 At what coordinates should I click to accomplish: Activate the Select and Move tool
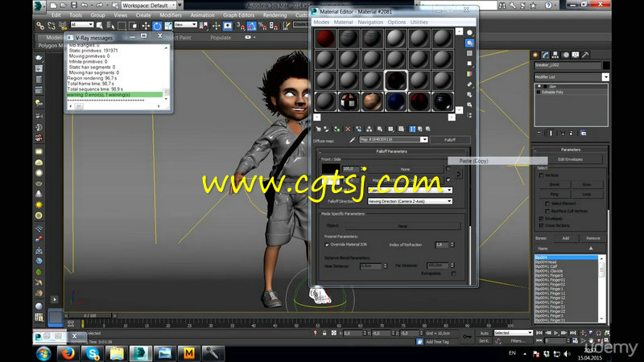tap(146, 27)
